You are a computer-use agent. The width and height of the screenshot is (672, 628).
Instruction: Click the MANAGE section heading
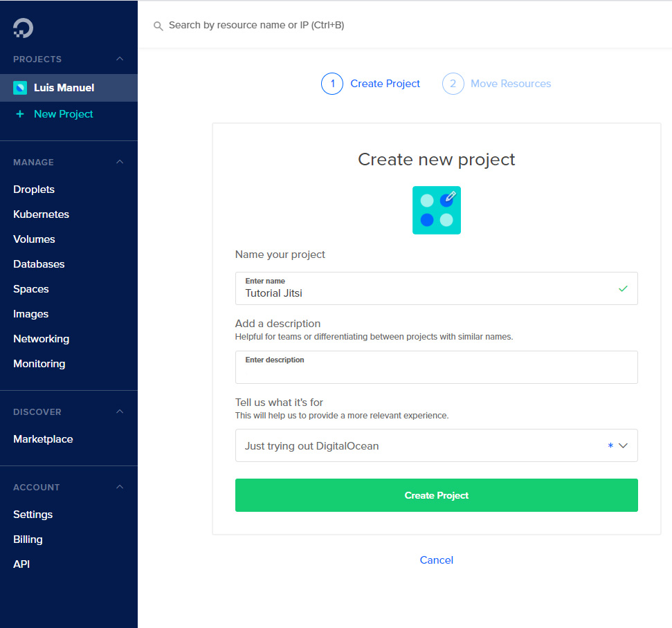pos(33,163)
